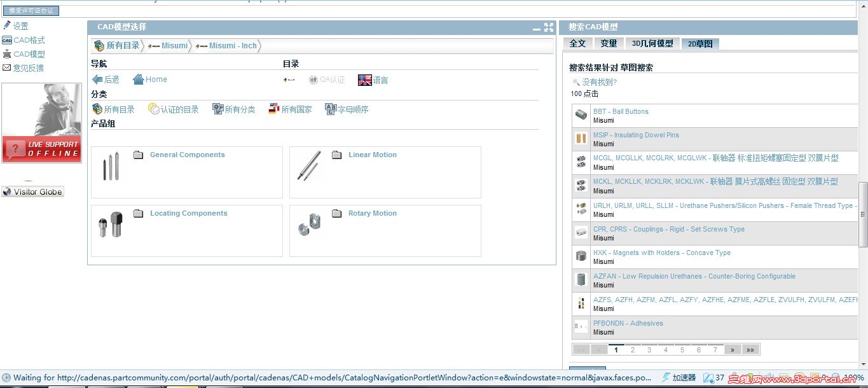The width and height of the screenshot is (868, 388).
Task: Switch to the 3D几何模型 tab
Action: click(652, 43)
